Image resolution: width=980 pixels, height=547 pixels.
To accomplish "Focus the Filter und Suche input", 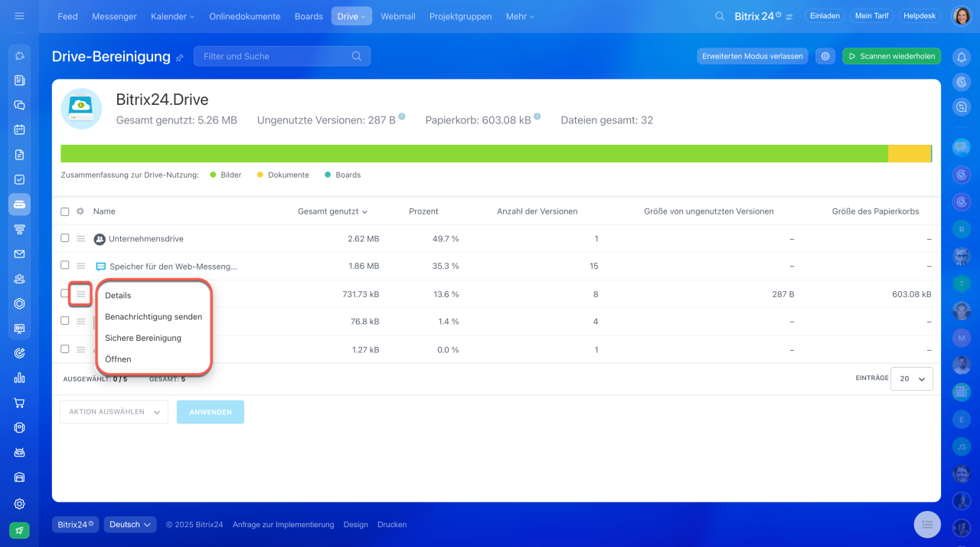I will pos(283,56).
